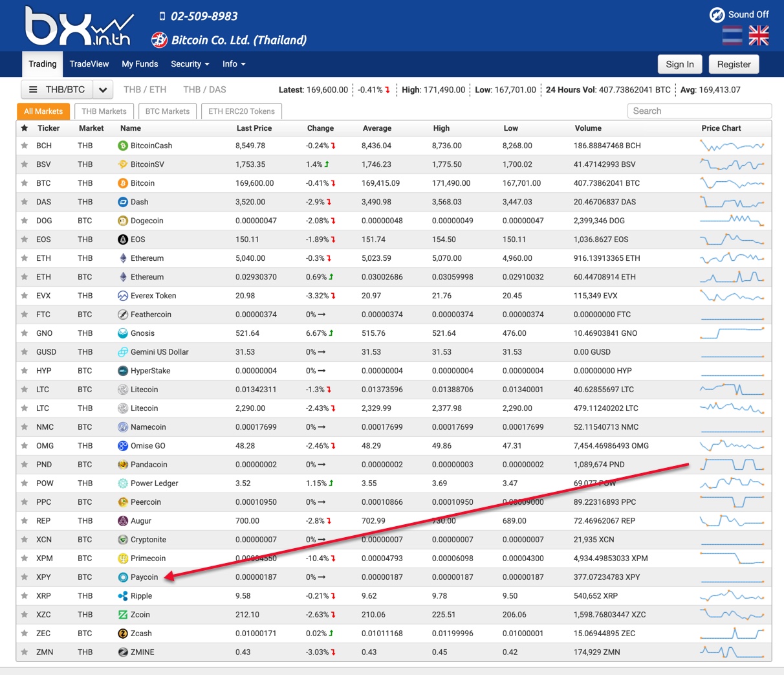
Task: Open the Ethereum THB market name
Action: coord(147,258)
